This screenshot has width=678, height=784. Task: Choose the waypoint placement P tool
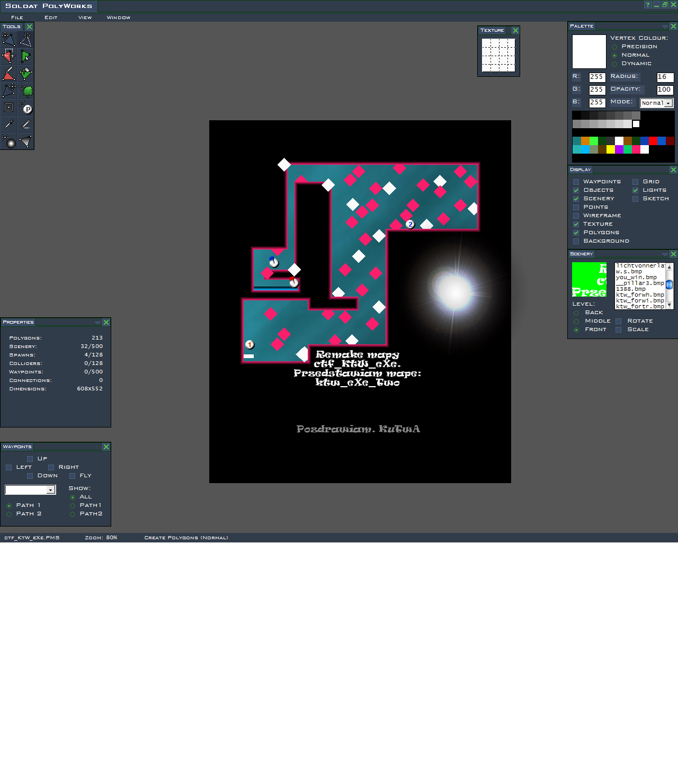point(26,108)
